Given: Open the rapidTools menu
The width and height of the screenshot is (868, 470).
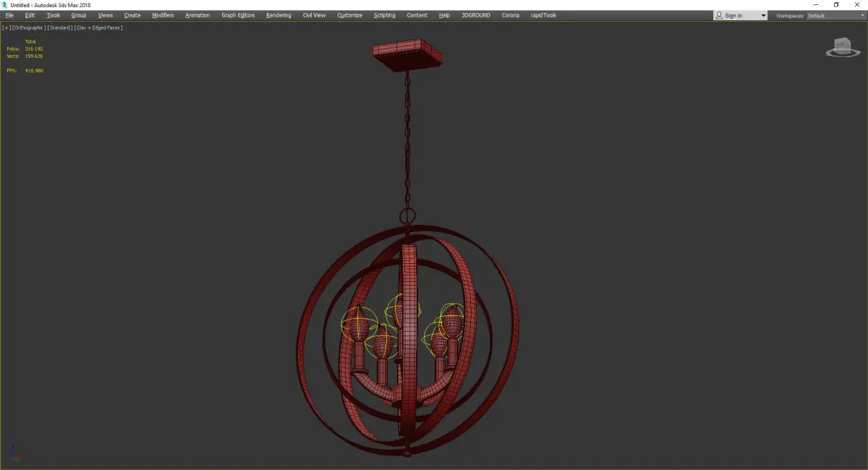Looking at the screenshot, I should 543,15.
